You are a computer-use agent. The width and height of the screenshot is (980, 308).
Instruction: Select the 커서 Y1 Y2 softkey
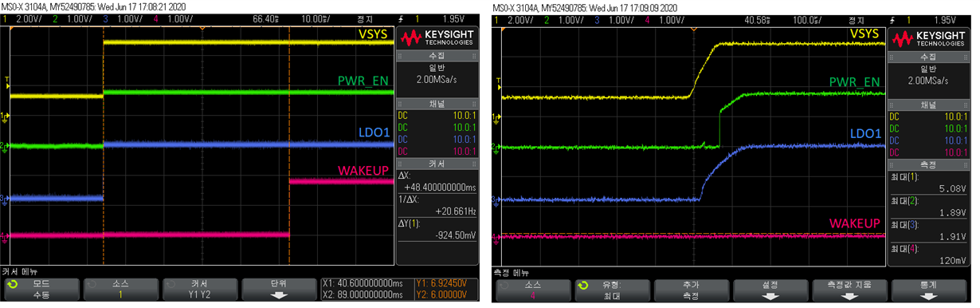pos(199,289)
